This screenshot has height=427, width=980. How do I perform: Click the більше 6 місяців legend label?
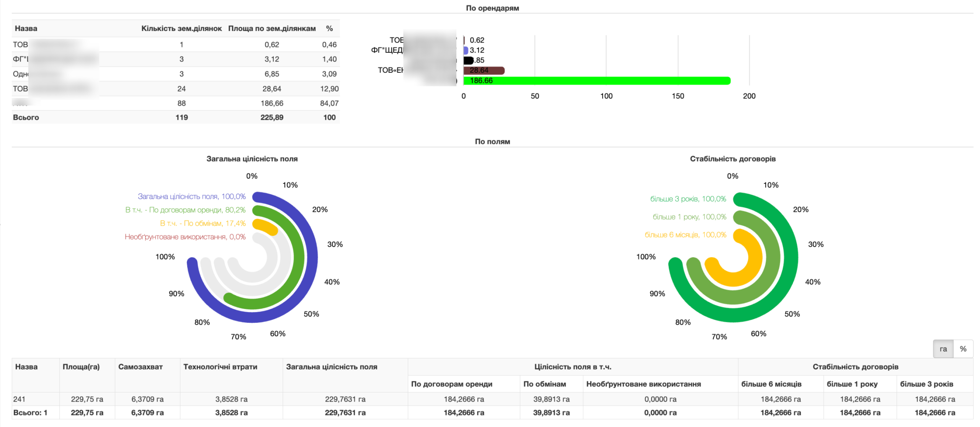tap(685, 235)
